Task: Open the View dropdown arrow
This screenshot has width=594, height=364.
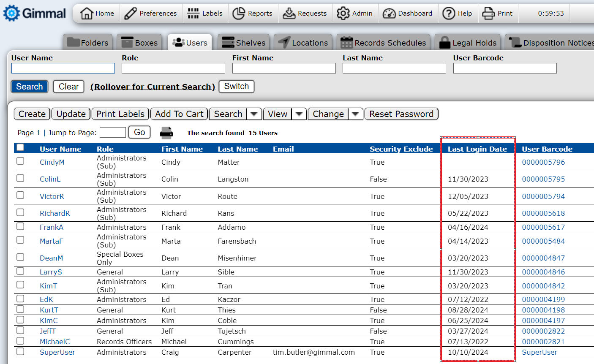Action: [x=299, y=114]
